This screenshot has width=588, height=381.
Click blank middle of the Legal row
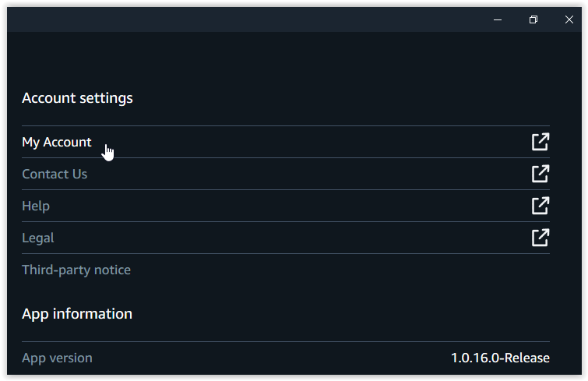coord(288,238)
